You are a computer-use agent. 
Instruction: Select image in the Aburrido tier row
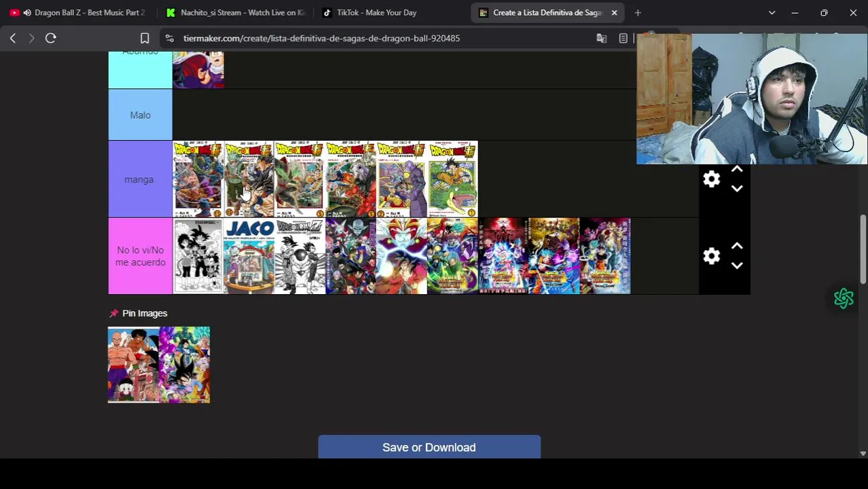click(198, 69)
